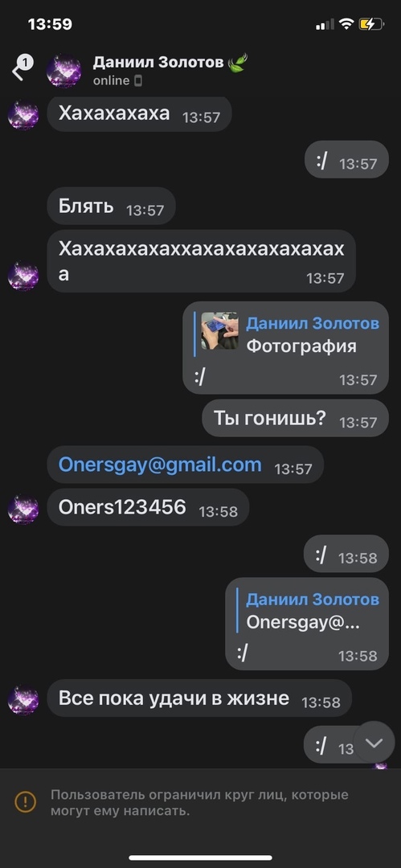Tap sender avatar beside Все пока удачи message
The width and height of the screenshot is (401, 868).
point(23,700)
